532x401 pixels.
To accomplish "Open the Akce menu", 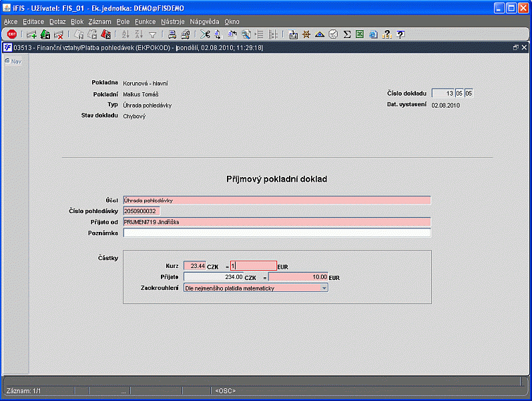I will point(11,22).
